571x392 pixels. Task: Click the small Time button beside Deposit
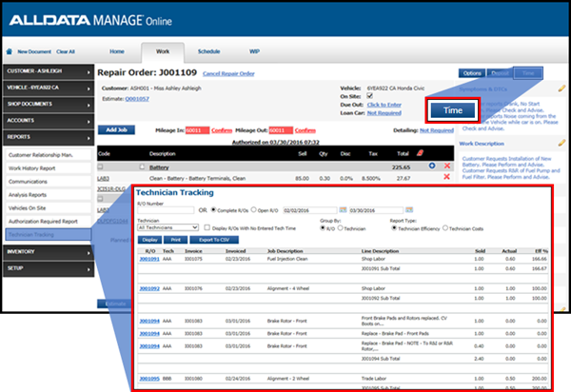528,73
